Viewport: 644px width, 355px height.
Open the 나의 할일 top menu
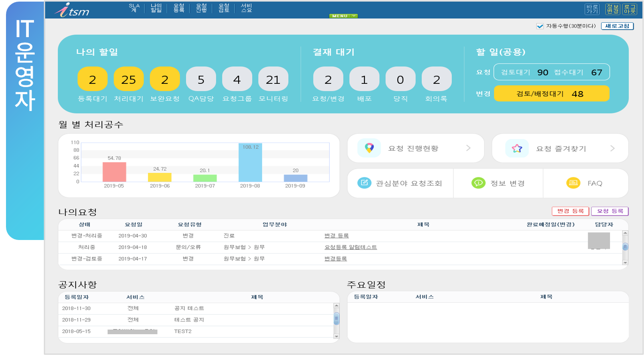(x=156, y=8)
